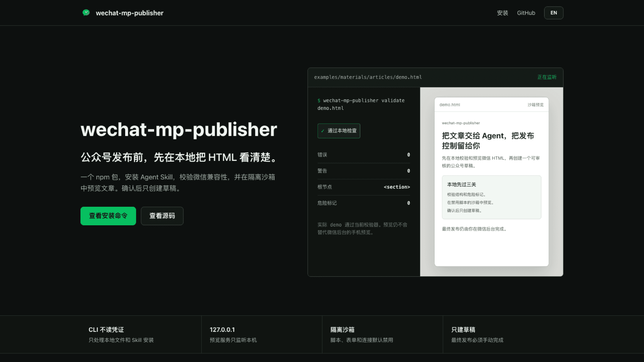Select the 危险标记 row
This screenshot has width=644, height=362.
tap(364, 203)
